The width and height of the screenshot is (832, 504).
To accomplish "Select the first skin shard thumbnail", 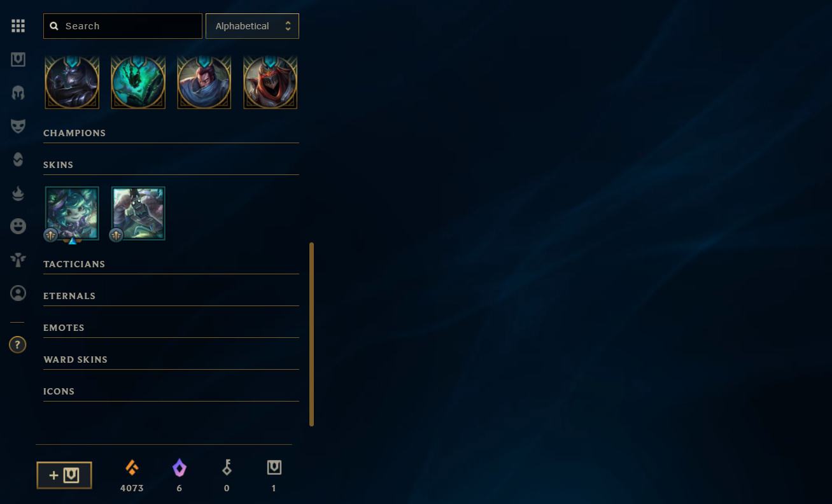I will click(72, 213).
